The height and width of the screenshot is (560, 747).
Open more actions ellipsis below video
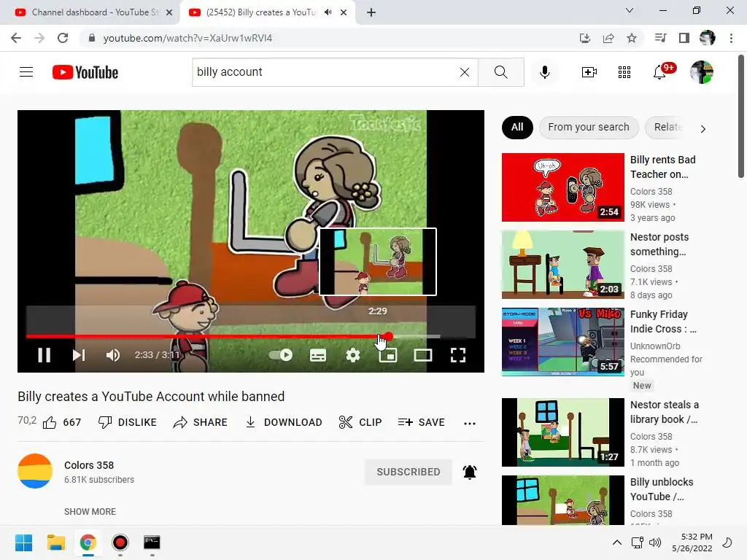click(470, 424)
